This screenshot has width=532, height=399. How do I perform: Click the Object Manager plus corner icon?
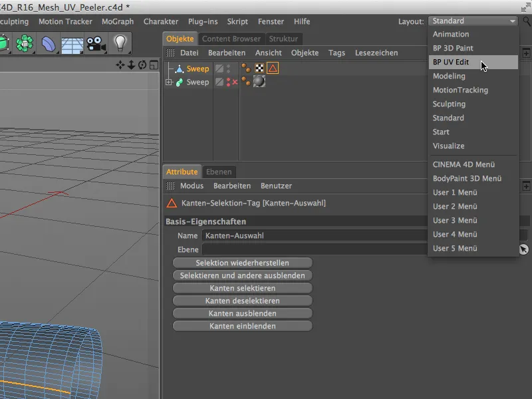[x=526, y=53]
